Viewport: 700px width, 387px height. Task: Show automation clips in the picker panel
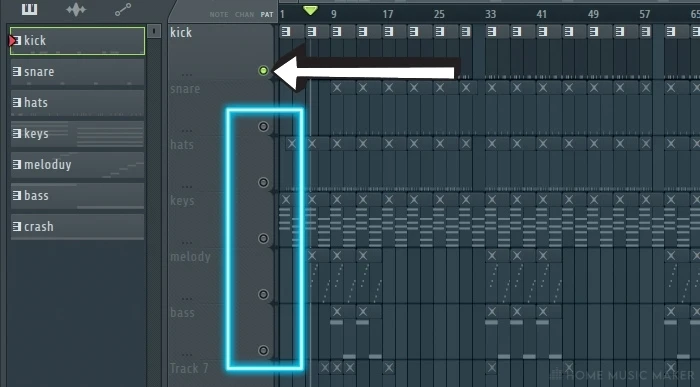(123, 9)
